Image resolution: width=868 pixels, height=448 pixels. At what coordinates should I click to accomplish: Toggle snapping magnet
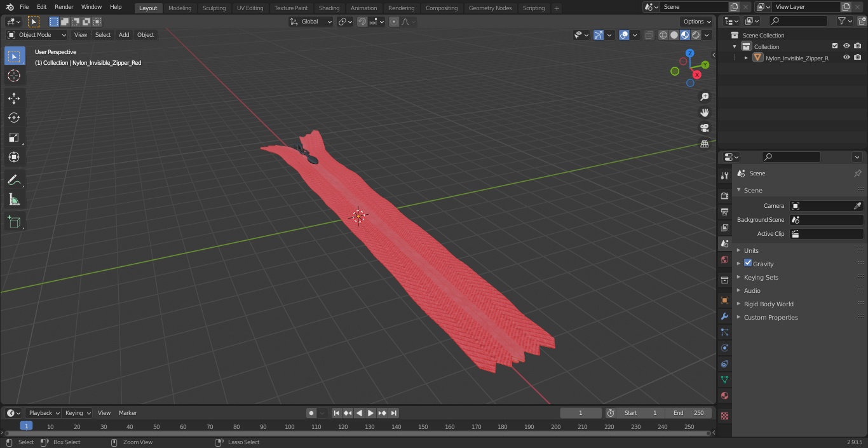(362, 22)
